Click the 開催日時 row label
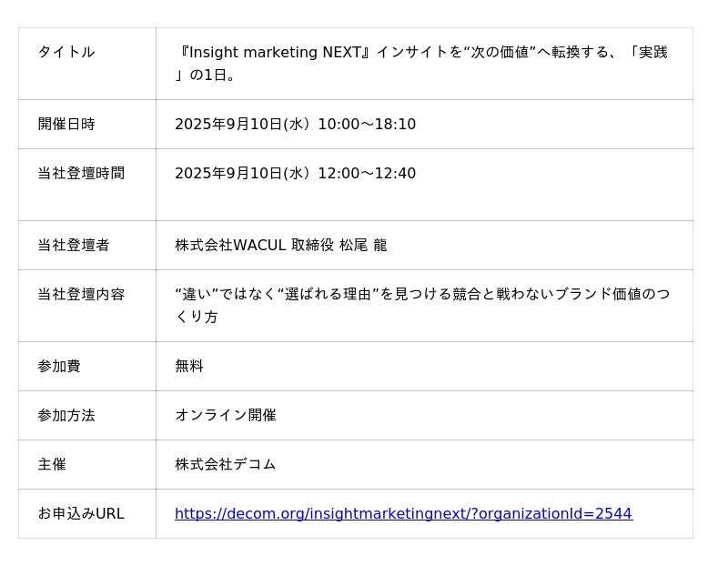Screen dimensions: 728x566 point(66,125)
